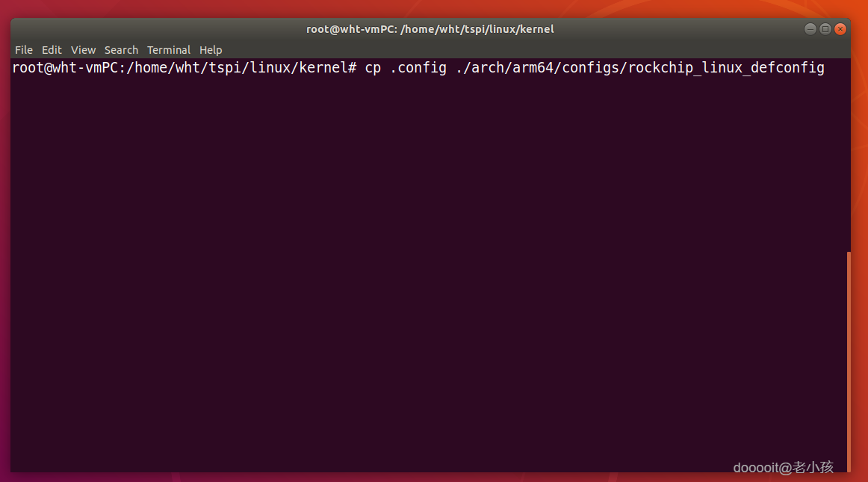Click the "root@wht-vmPC" prompt text
This screenshot has width=868, height=482.
click(65, 68)
